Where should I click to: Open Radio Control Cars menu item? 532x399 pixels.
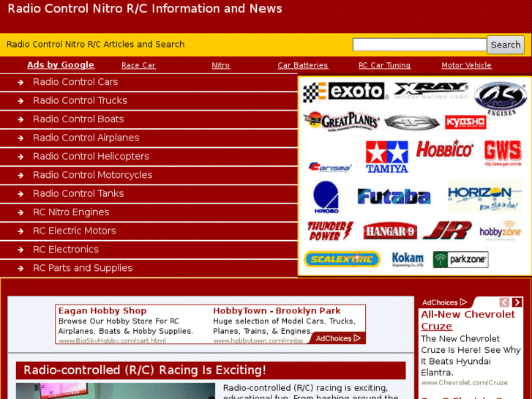click(149, 82)
